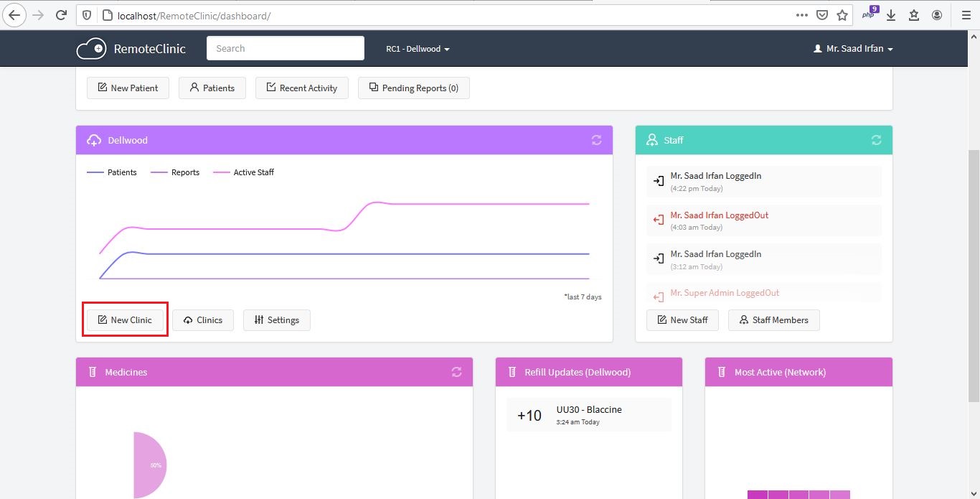Click the Pocket save icon
Screen dimensions: 980x499
[822, 14]
